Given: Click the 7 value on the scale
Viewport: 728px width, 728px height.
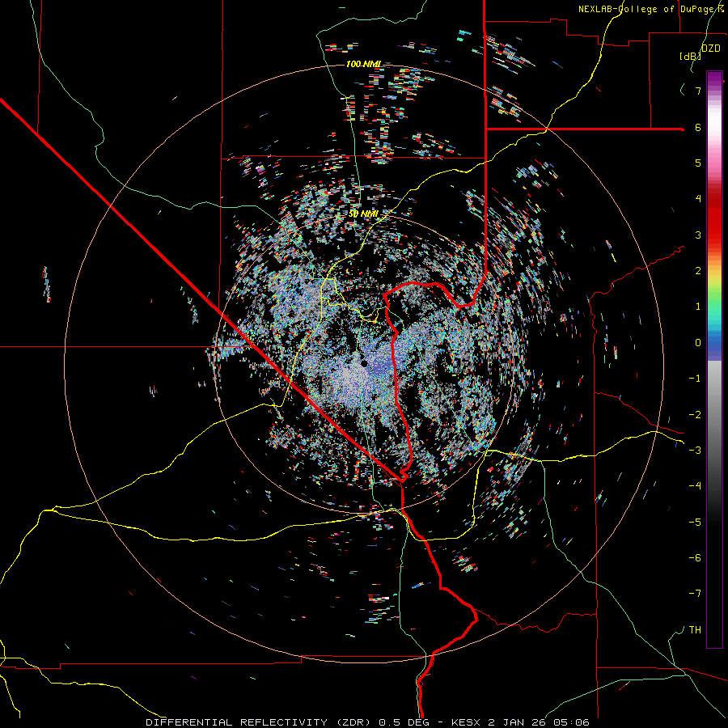Looking at the screenshot, I should pyautogui.click(x=698, y=91).
